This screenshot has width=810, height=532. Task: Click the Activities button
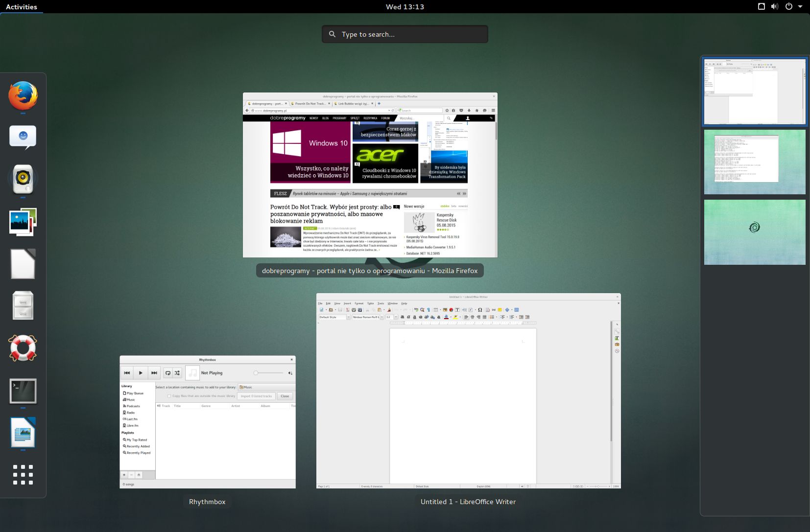pyautogui.click(x=22, y=7)
